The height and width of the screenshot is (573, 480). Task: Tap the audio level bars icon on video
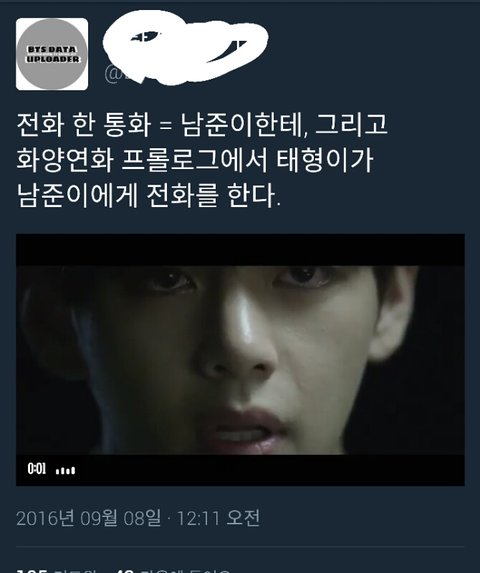tap(65, 470)
